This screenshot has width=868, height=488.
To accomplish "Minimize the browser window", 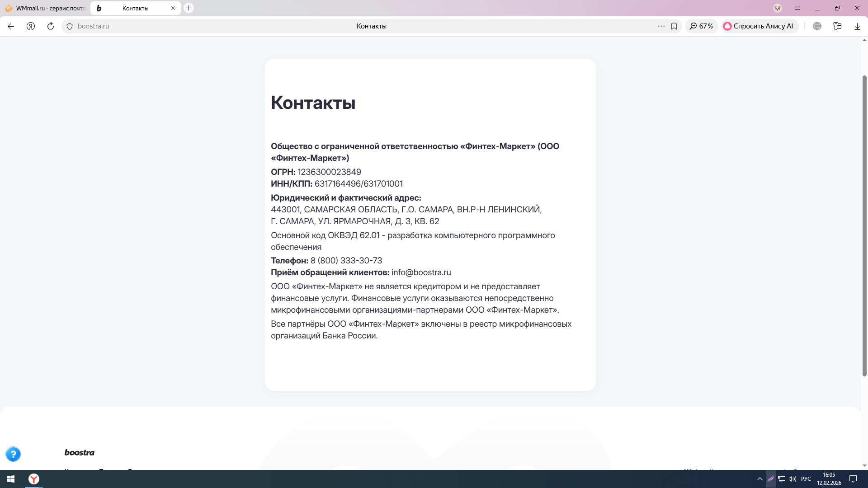I will [817, 8].
